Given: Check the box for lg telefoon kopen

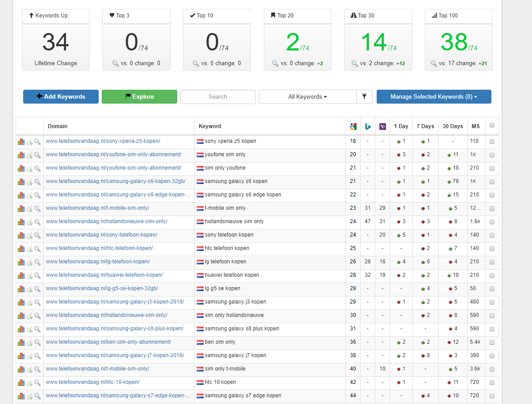Looking at the screenshot, I should pyautogui.click(x=492, y=262).
